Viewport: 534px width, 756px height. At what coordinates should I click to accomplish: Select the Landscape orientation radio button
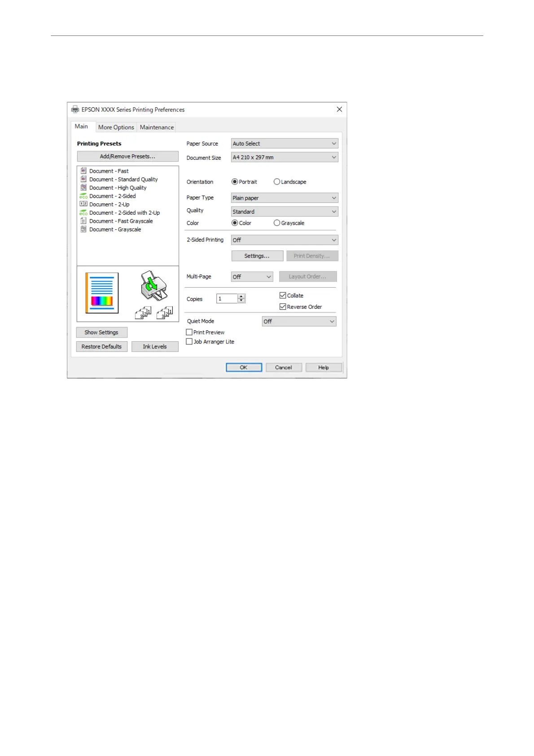click(277, 182)
